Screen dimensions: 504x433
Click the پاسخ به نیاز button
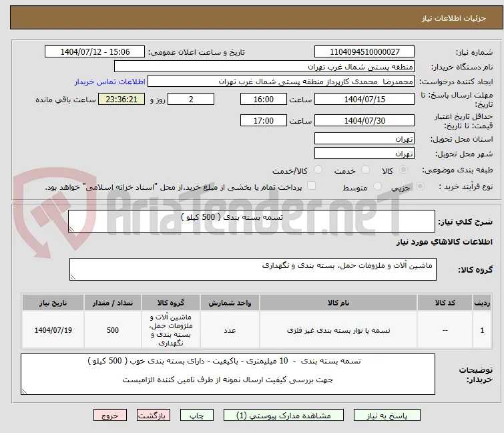387,416
